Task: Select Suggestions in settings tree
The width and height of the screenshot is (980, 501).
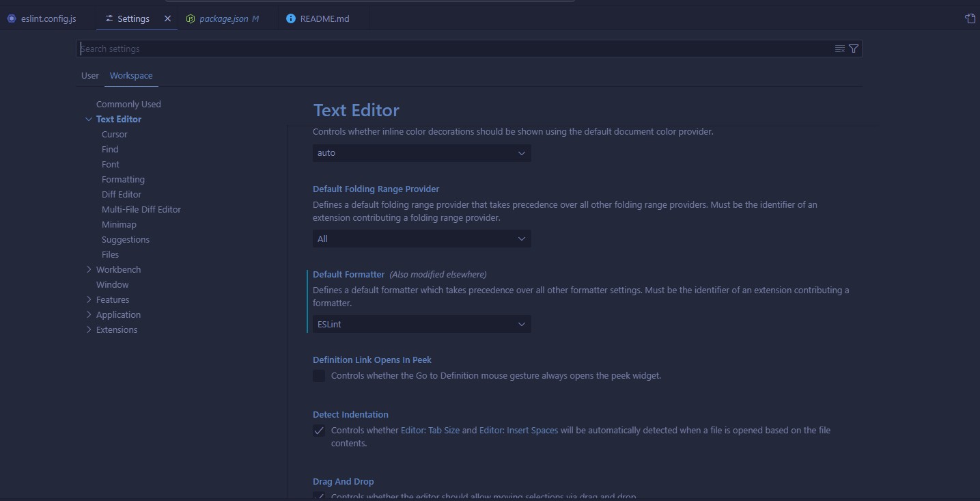Action: [x=126, y=239]
